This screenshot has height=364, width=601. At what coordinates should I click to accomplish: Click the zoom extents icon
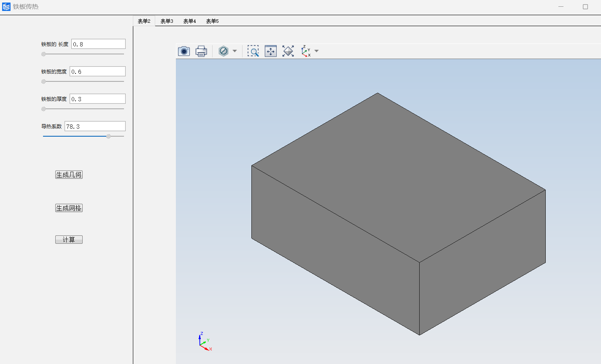tap(270, 51)
